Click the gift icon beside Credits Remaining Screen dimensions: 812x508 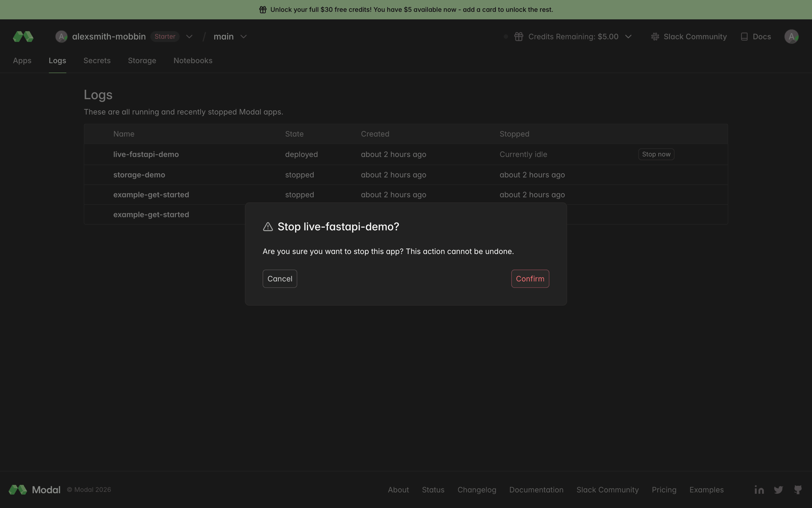pyautogui.click(x=518, y=37)
